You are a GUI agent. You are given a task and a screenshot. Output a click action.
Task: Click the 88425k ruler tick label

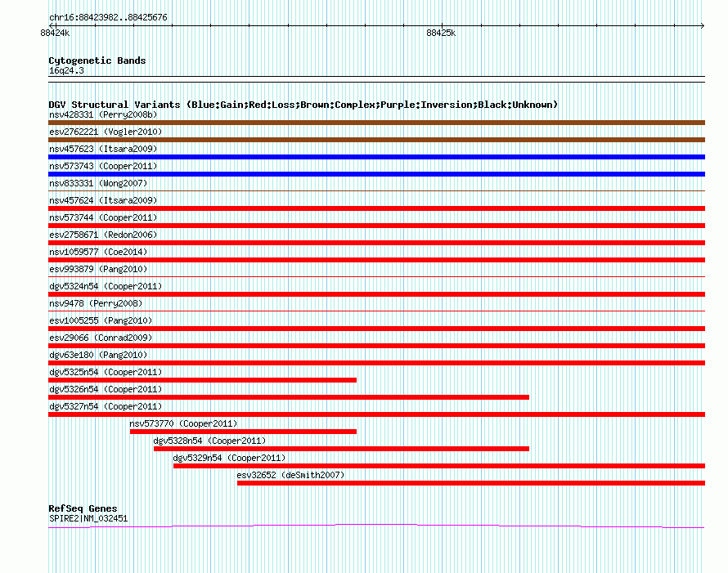pyautogui.click(x=441, y=33)
